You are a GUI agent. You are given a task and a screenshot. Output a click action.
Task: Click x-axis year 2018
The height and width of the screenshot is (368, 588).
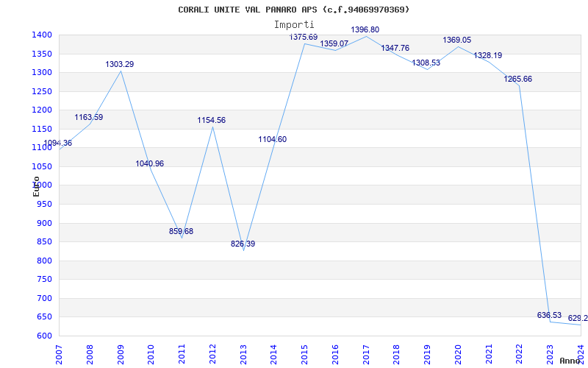[x=397, y=355]
